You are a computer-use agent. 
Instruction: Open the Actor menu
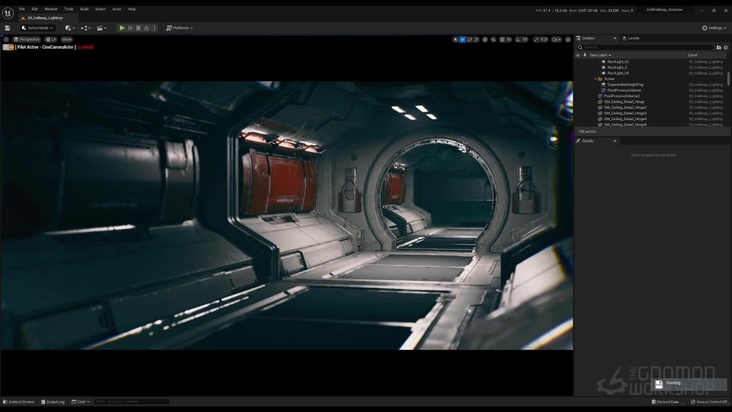117,9
